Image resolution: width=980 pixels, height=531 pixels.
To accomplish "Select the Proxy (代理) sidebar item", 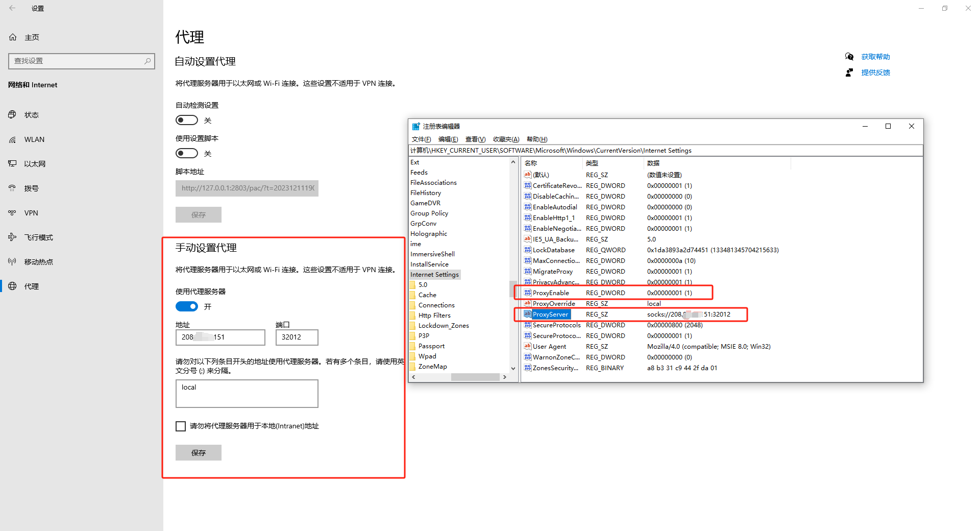I will coord(31,286).
